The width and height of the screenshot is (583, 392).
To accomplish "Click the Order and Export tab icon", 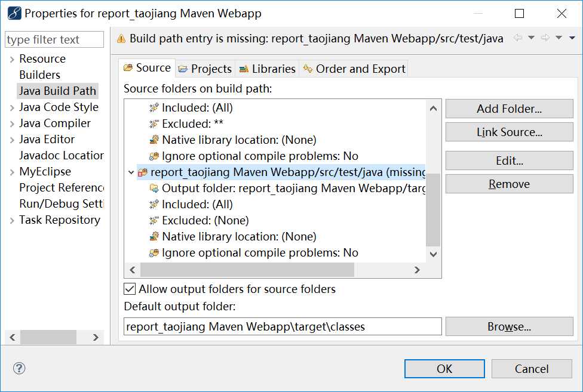I will (308, 69).
